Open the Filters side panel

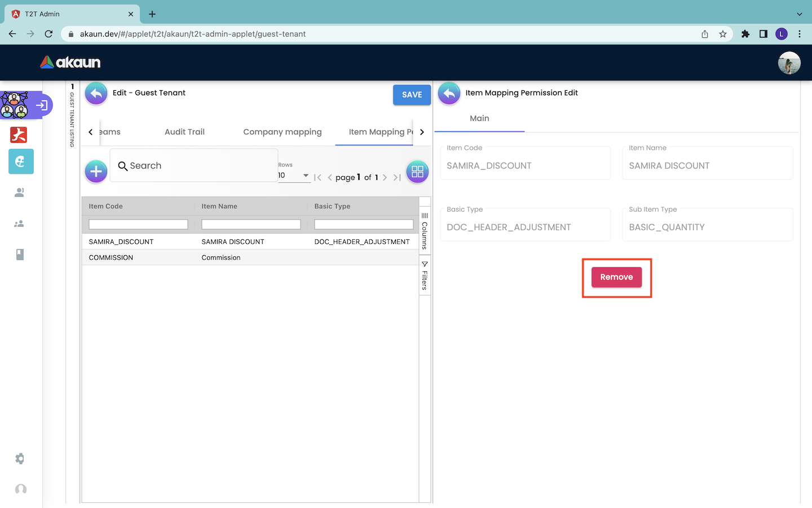coord(425,276)
